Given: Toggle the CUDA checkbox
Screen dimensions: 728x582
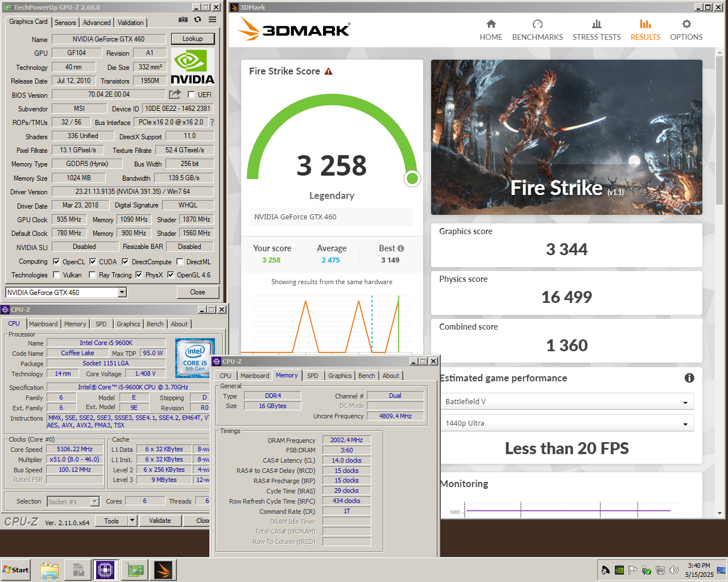Looking at the screenshot, I should tap(93, 262).
